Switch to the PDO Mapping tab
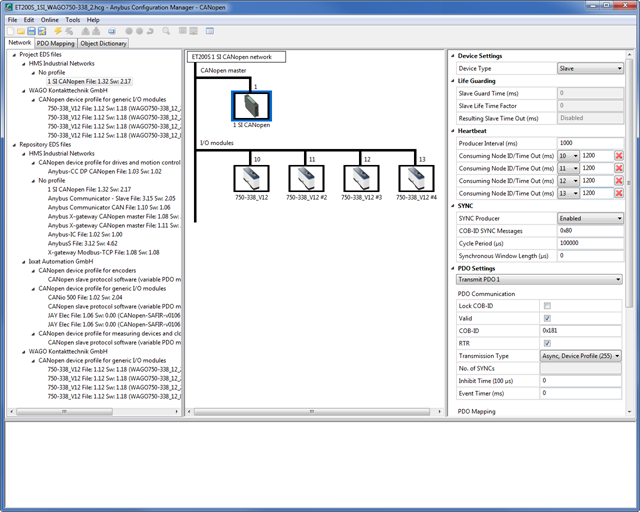Image resolution: width=640 pixels, height=512 pixels. coord(56,43)
